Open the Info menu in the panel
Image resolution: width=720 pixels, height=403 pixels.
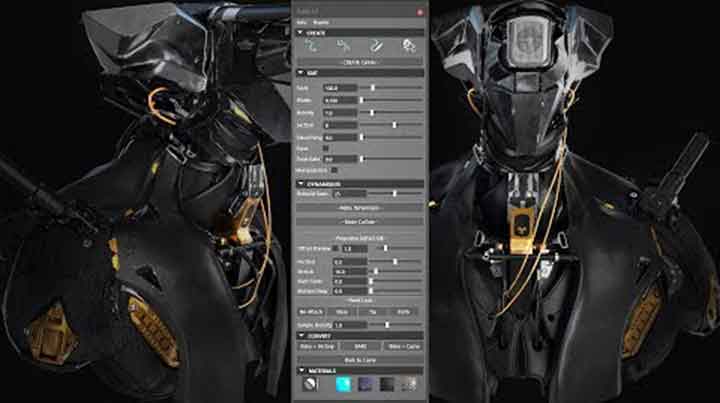[302, 21]
